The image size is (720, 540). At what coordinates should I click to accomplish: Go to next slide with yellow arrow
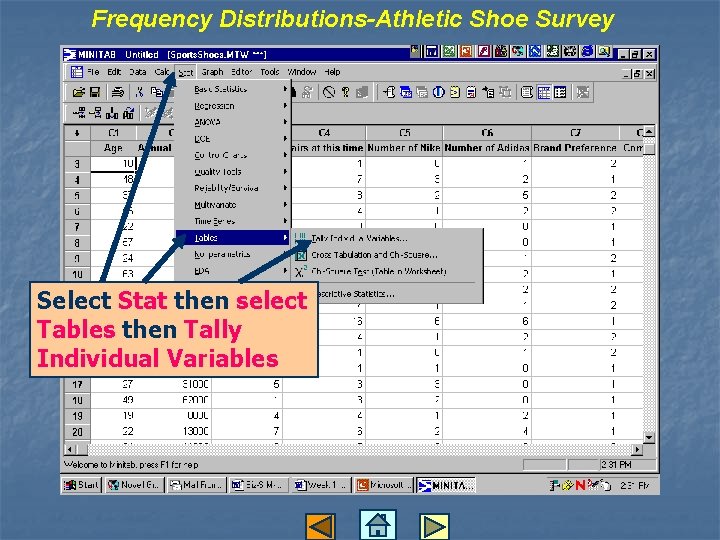click(434, 526)
